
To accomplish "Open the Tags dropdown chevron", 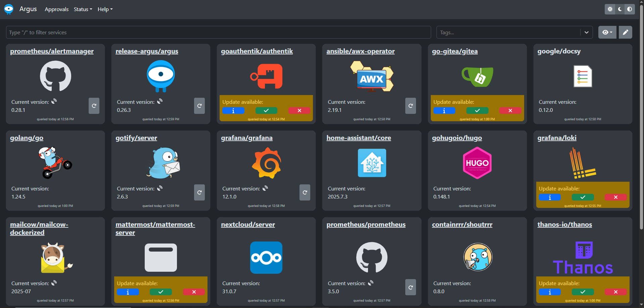I will [x=587, y=32].
